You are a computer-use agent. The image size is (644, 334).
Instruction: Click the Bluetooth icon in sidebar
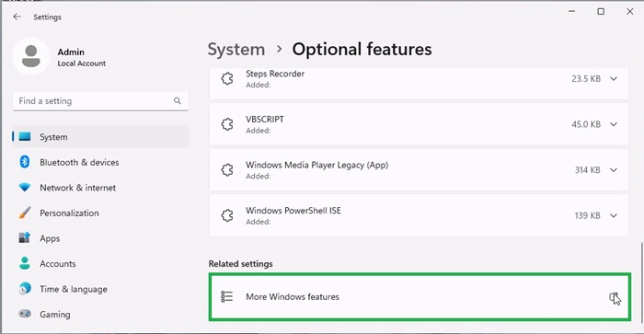25,162
